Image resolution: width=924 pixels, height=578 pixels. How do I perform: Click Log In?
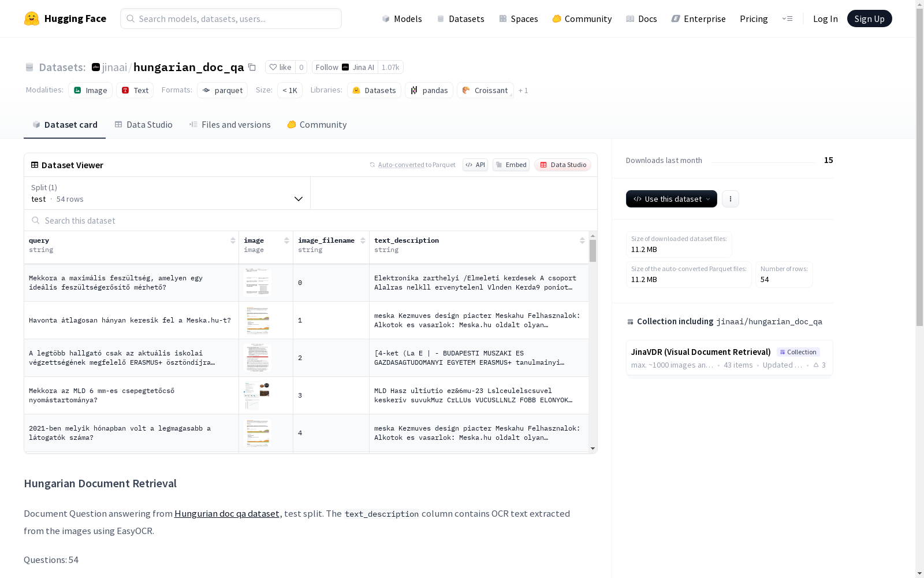(825, 18)
